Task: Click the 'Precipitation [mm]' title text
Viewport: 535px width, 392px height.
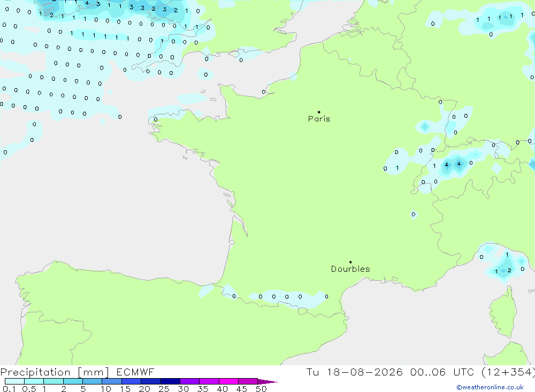Action: [55, 372]
